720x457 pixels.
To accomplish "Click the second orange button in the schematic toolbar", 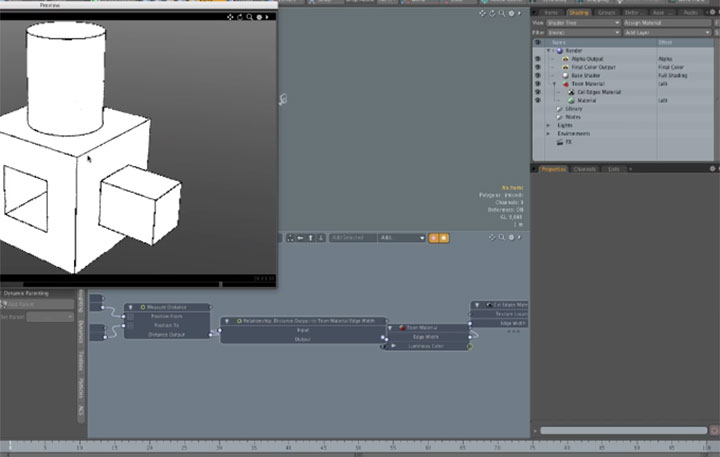I will [444, 238].
